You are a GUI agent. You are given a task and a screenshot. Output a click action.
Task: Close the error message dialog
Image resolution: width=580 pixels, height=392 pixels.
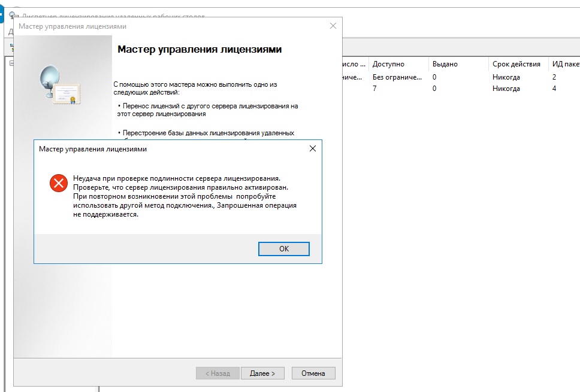[313, 148]
